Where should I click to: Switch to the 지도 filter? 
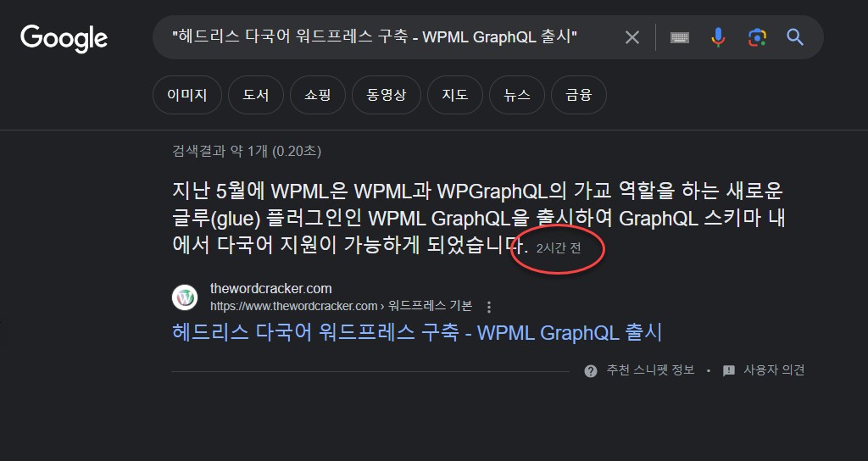click(x=455, y=95)
